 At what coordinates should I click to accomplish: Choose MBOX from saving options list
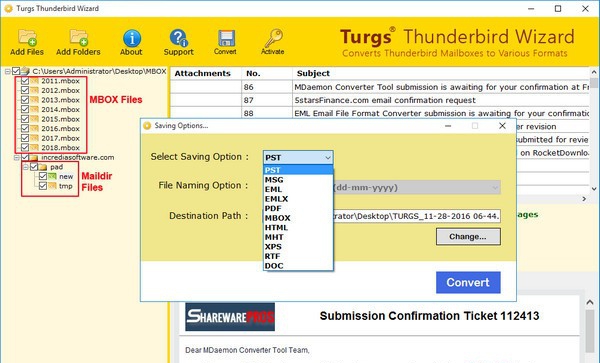point(298,218)
